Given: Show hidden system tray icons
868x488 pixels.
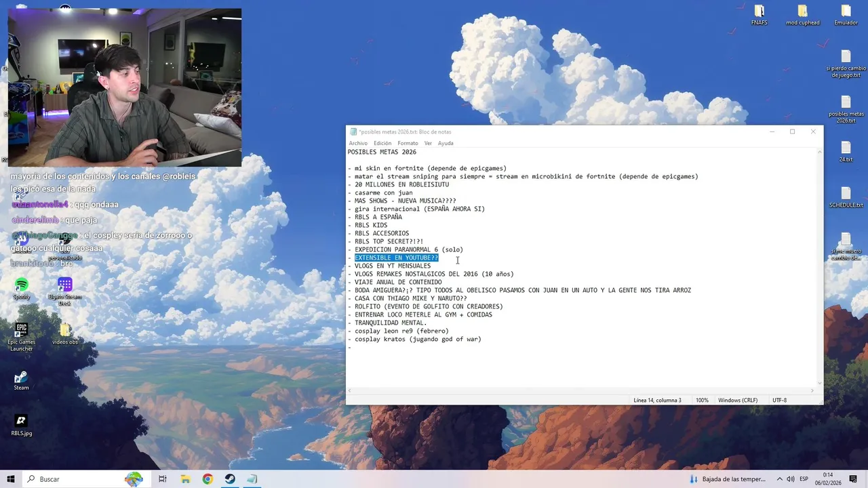Looking at the screenshot, I should tap(779, 479).
